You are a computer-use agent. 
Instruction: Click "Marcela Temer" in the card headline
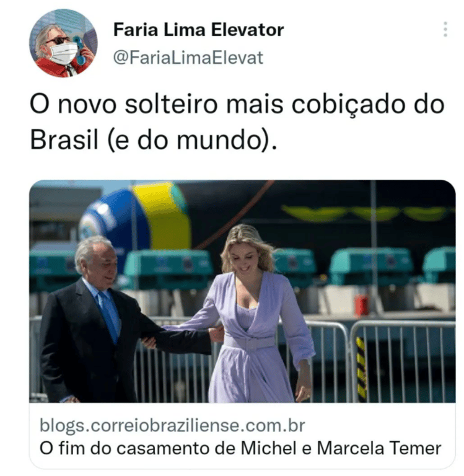[379, 448]
